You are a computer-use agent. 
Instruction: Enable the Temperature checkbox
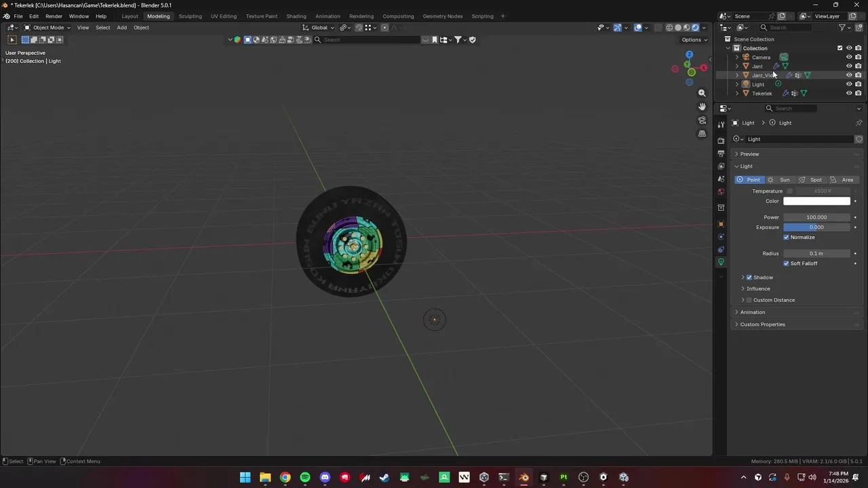(789, 191)
